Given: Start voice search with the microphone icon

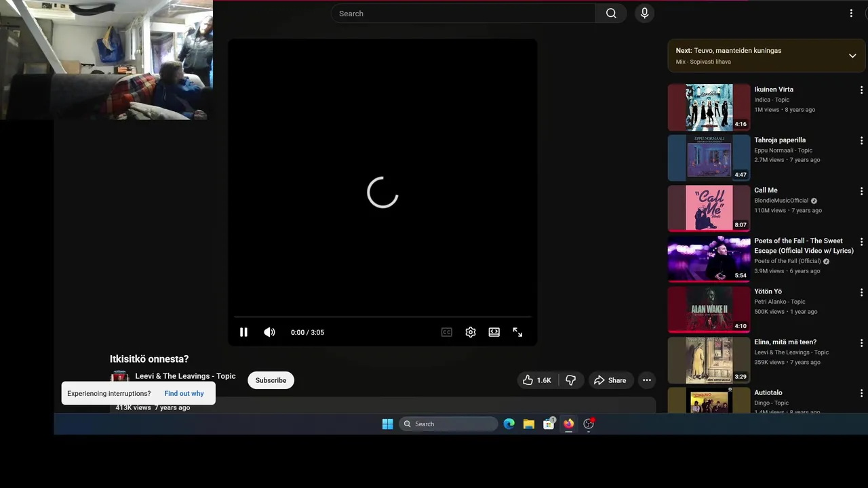Looking at the screenshot, I should 644,14.
